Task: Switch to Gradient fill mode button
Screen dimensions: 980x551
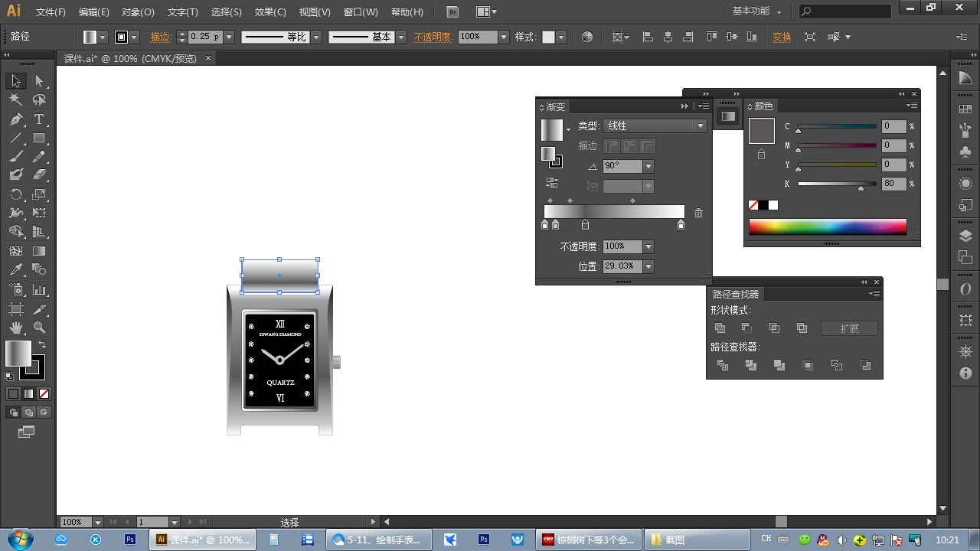Action: (x=28, y=394)
